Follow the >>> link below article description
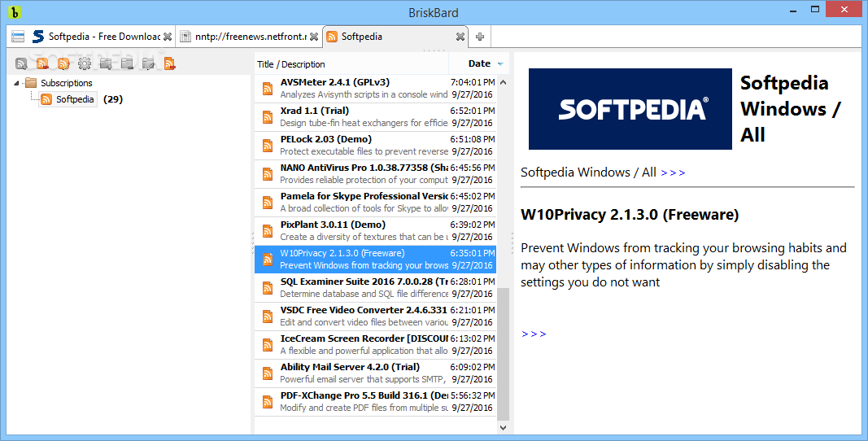The height and width of the screenshot is (441, 868). tap(534, 334)
